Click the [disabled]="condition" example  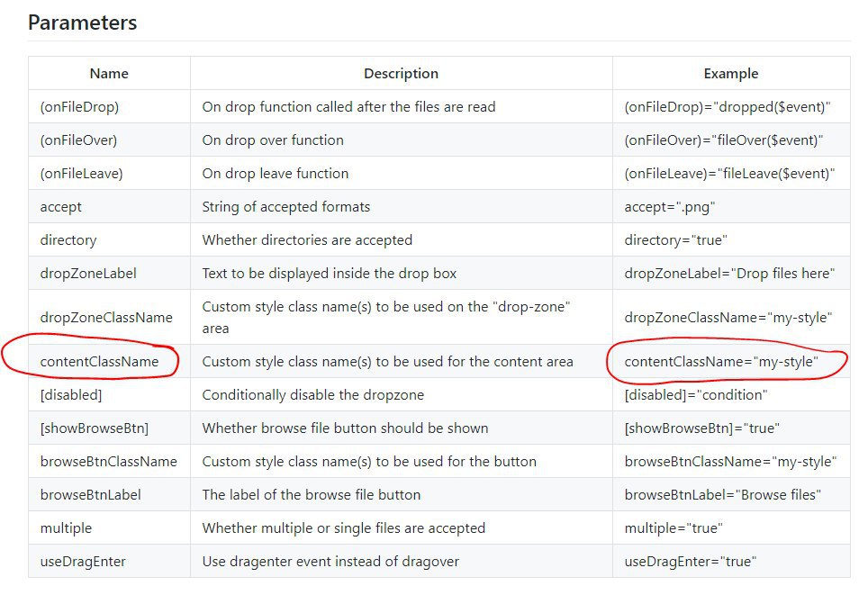pyautogui.click(x=696, y=395)
